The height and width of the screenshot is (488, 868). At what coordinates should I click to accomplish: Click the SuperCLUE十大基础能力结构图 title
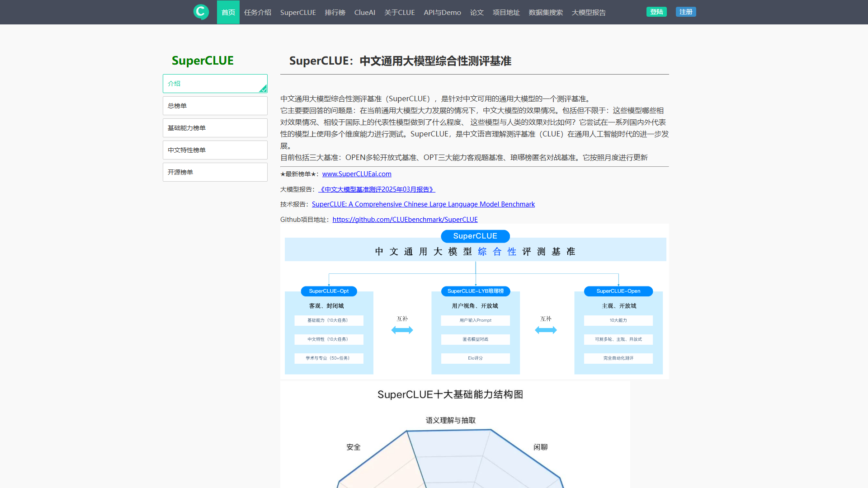450,394
